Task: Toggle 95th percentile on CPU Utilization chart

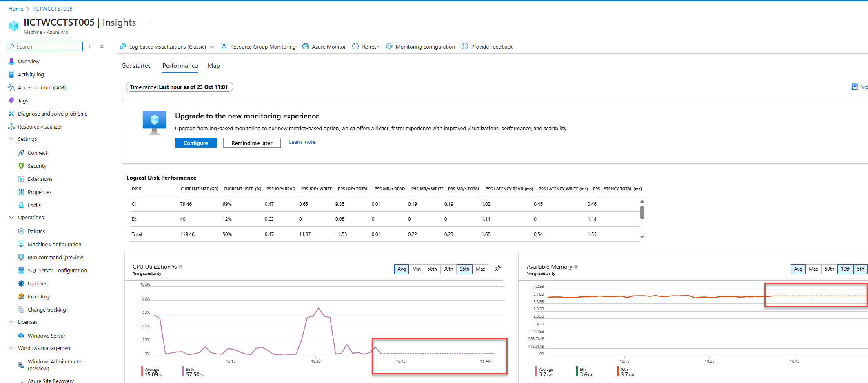Action: pos(464,269)
